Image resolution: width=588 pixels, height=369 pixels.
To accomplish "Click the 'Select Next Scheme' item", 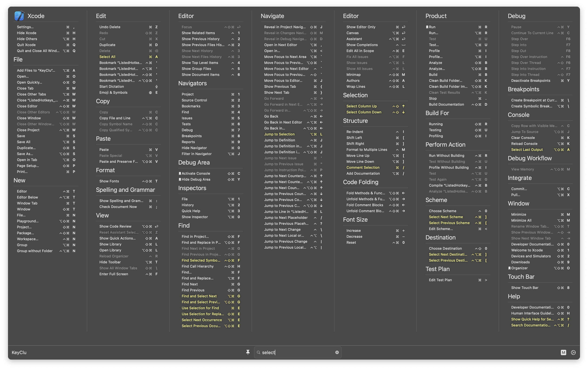I will point(446,217).
